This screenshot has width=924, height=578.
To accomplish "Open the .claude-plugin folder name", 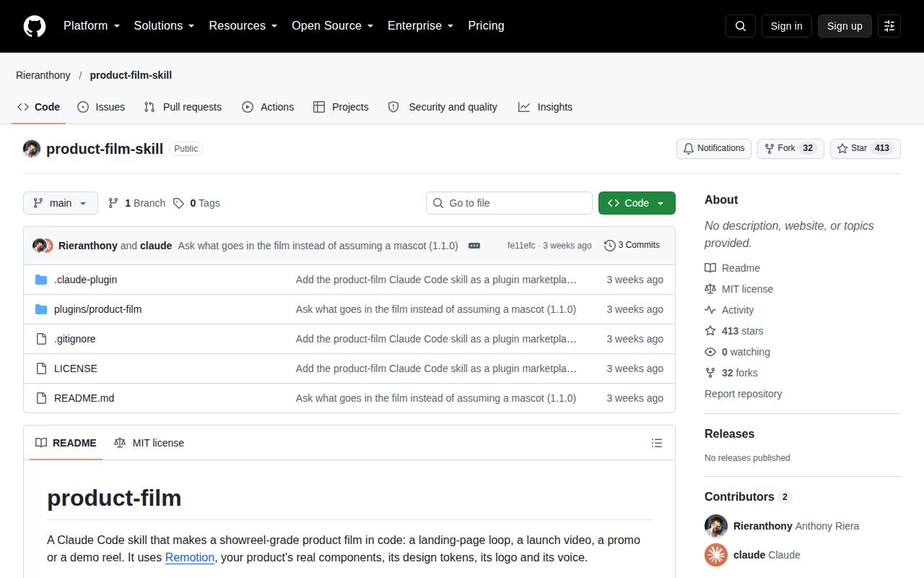I will [x=85, y=280].
